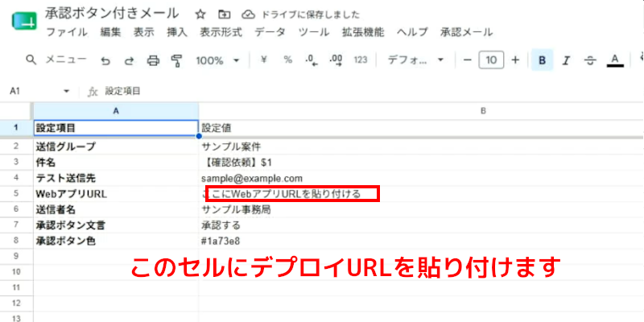Select the 承認ボタン文言 cell
The height and width of the screenshot is (322, 644).
(116, 225)
